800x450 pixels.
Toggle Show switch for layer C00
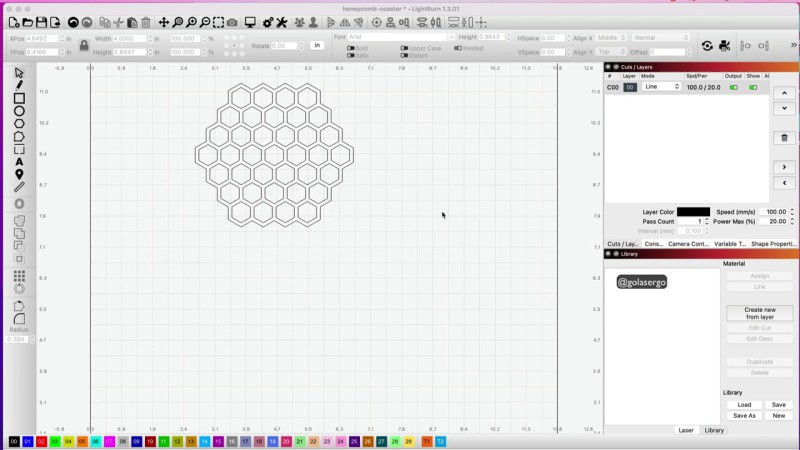[x=753, y=87]
